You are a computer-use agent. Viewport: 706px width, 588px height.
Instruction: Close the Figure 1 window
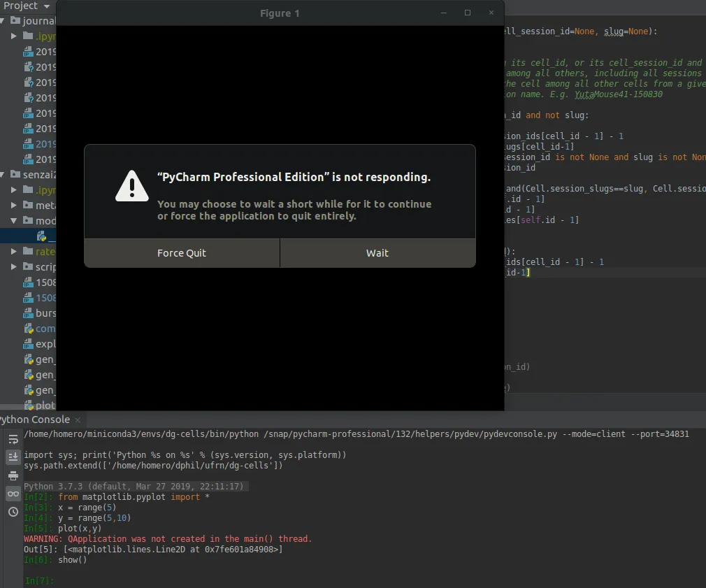coord(491,13)
